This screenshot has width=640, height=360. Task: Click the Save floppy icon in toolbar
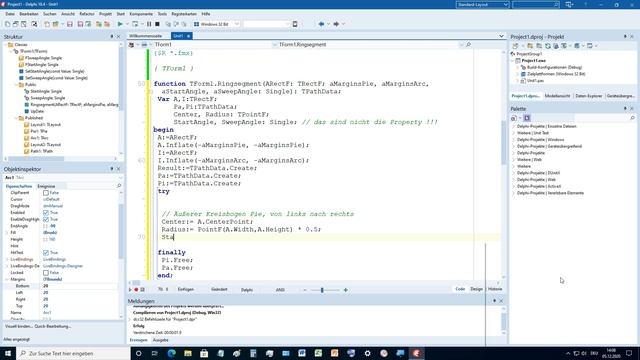tap(70, 24)
